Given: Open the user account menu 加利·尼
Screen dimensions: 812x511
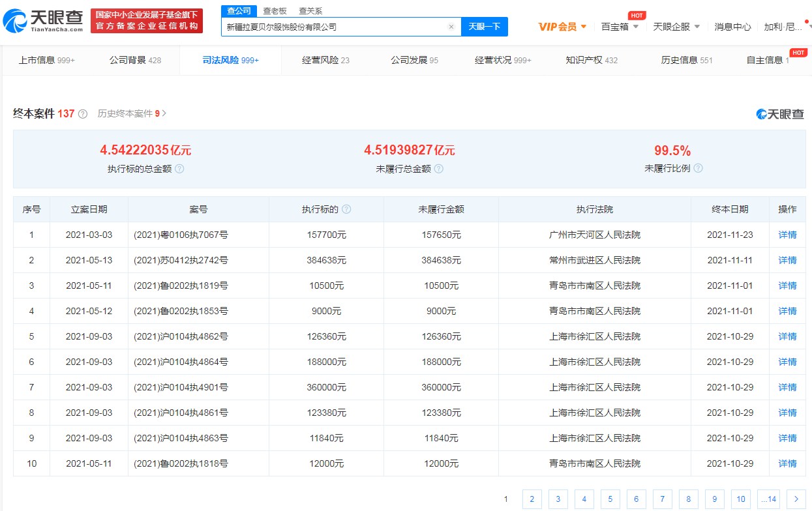Looking at the screenshot, I should [783, 27].
